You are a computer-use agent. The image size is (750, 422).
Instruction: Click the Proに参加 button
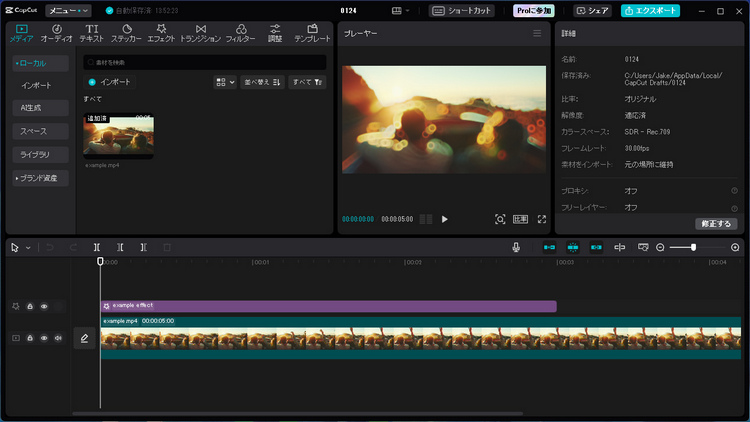click(534, 11)
